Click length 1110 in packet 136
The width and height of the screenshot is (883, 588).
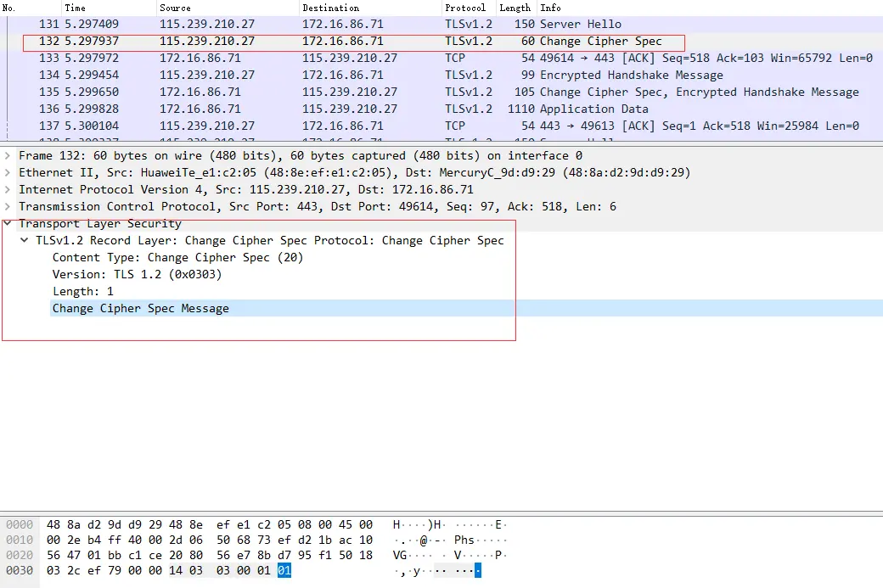point(521,109)
